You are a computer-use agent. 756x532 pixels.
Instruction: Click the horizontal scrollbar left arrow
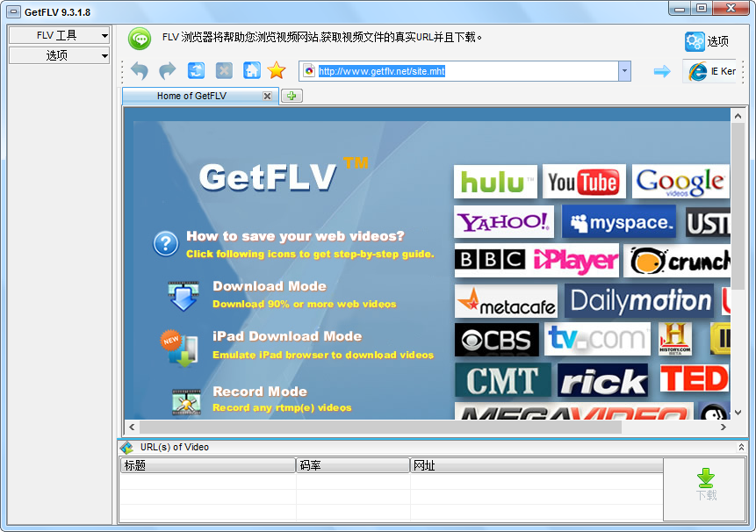tap(132, 427)
